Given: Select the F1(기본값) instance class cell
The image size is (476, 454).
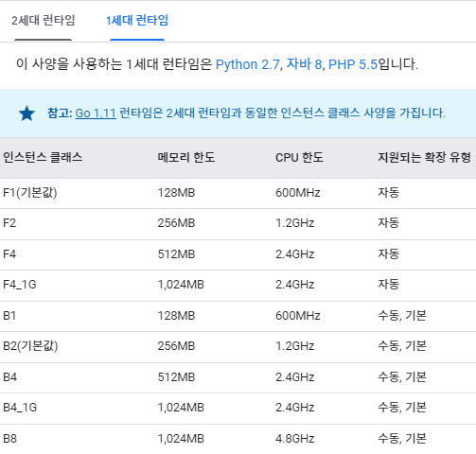Looking at the screenshot, I should 30,193.
